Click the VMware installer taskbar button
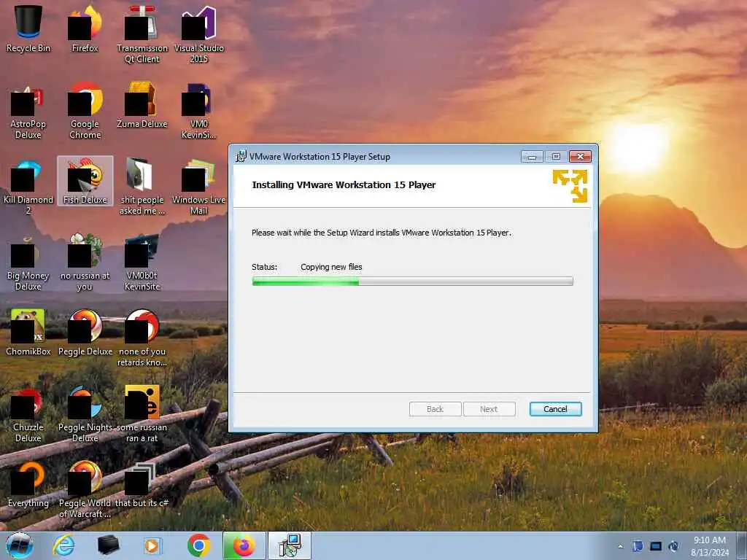 tap(290, 545)
